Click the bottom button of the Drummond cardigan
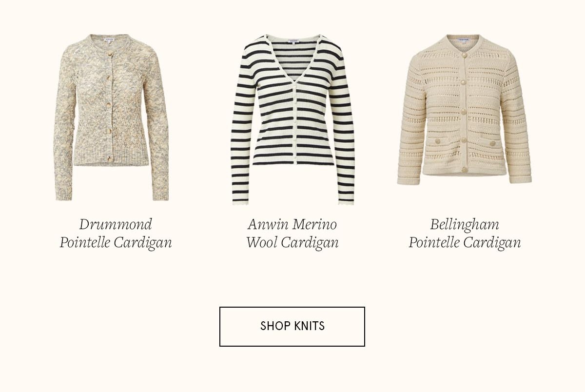The width and height of the screenshot is (585, 392). click(110, 159)
